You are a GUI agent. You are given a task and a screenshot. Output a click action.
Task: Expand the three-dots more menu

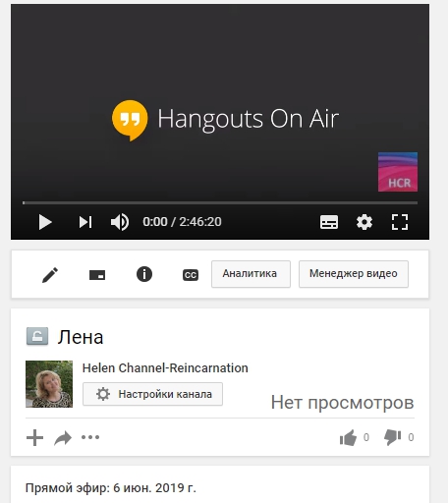tap(90, 437)
